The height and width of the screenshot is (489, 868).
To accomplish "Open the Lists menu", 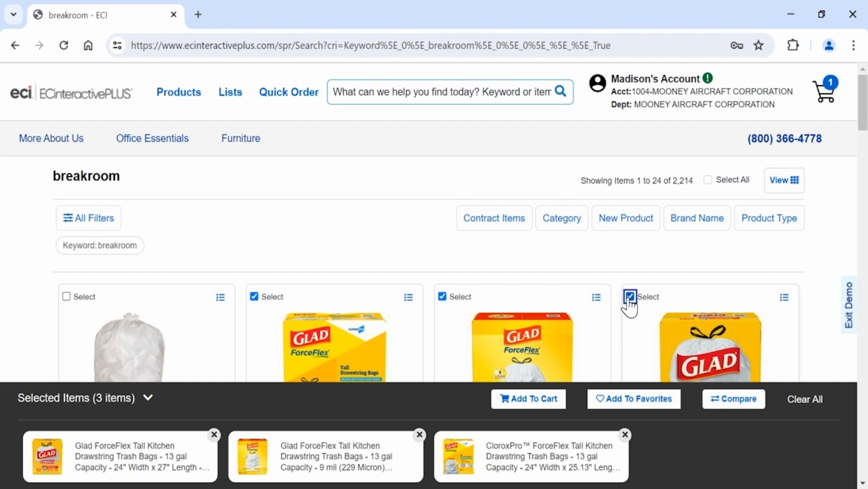I will point(230,92).
